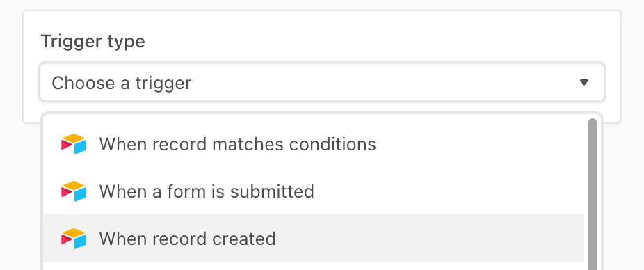The height and width of the screenshot is (270, 644).
Task: Select 'When record matches conditions' trigger
Action: [x=314, y=144]
